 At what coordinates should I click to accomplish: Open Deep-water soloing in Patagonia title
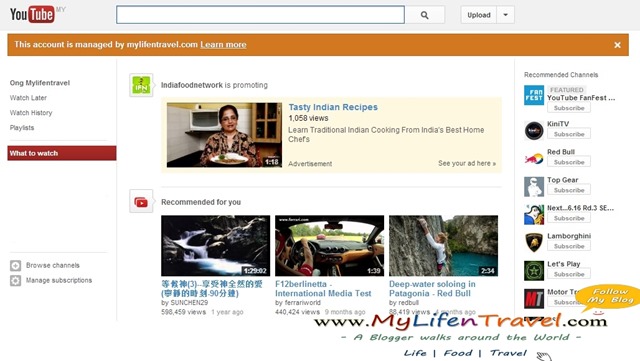[x=432, y=289]
